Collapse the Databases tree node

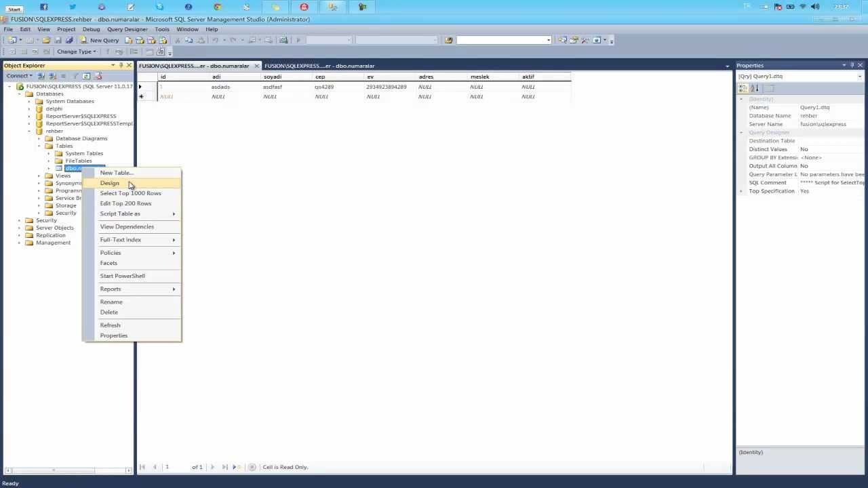click(20, 94)
